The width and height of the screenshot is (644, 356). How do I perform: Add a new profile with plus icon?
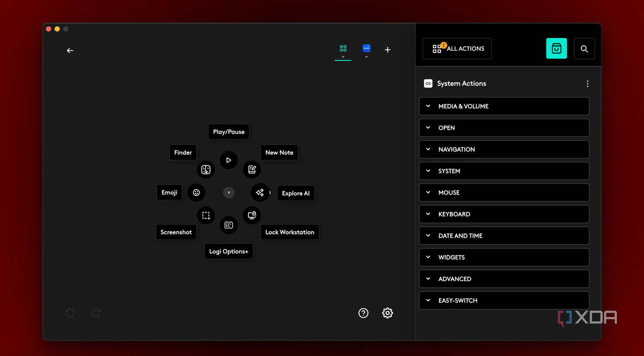(388, 50)
